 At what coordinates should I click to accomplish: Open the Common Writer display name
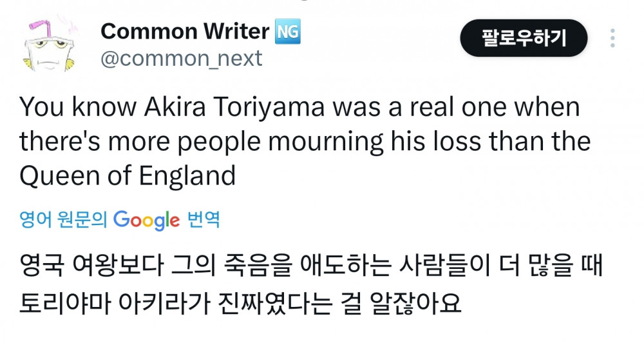(x=185, y=31)
